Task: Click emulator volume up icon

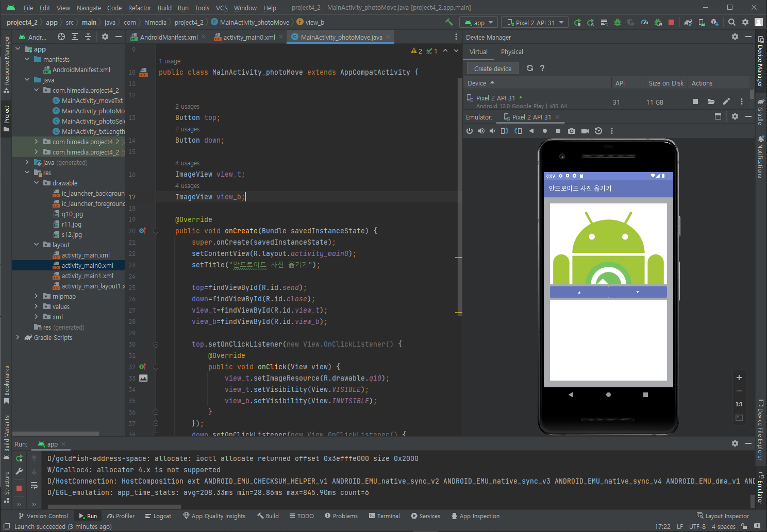Action: point(481,131)
